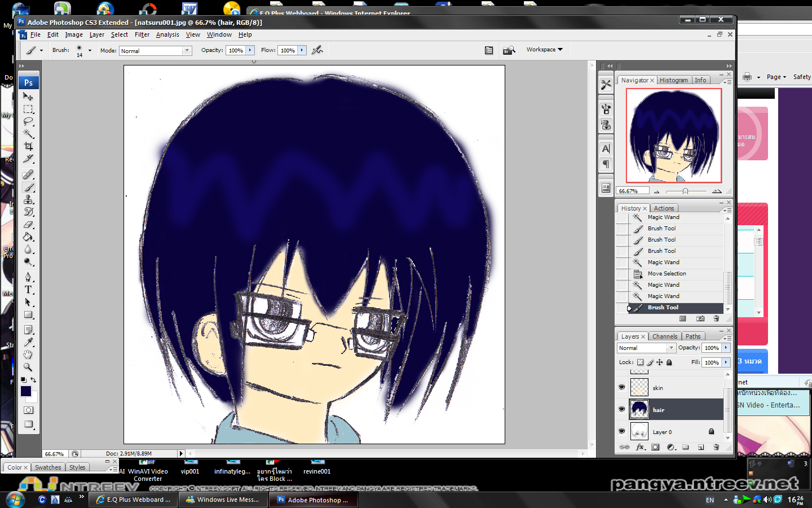This screenshot has height=508, width=812.
Task: Open the layer blend mode dropdown
Action: coord(671,348)
